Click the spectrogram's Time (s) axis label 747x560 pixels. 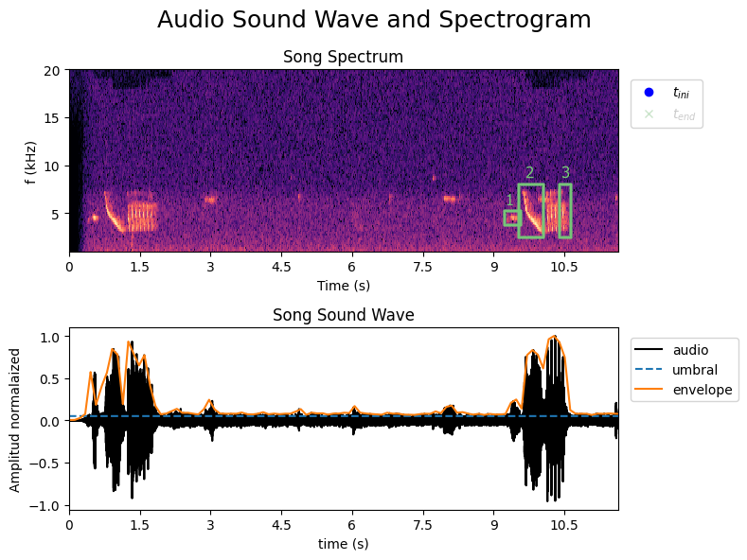point(345,286)
